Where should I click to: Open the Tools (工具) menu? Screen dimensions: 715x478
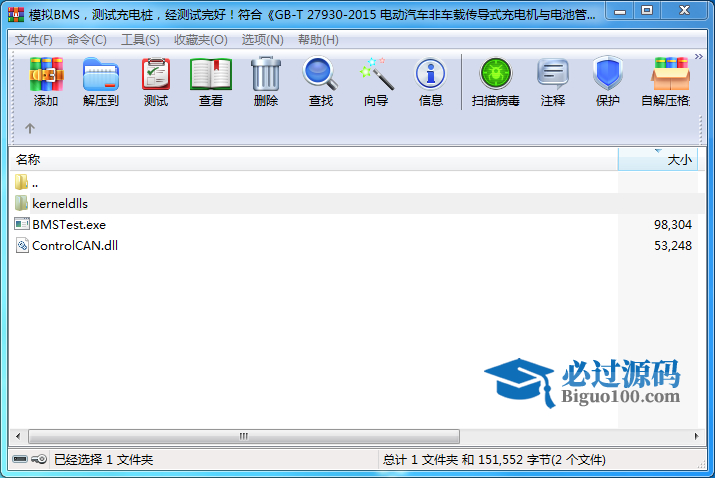(x=140, y=40)
